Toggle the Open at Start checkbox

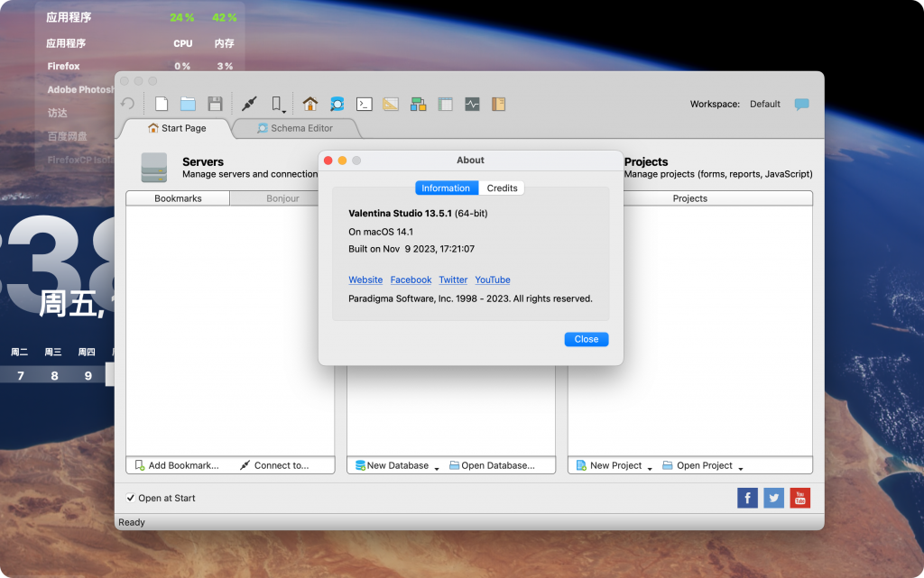(129, 497)
